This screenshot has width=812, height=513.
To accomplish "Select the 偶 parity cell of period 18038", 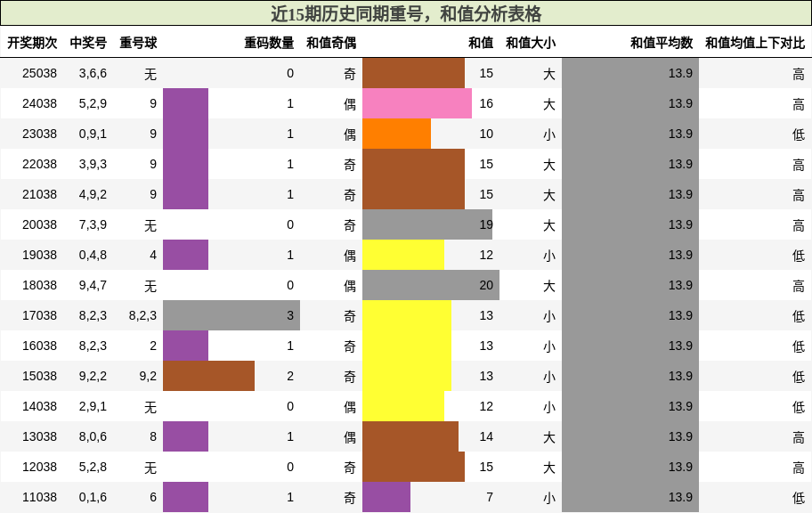I will tap(348, 285).
